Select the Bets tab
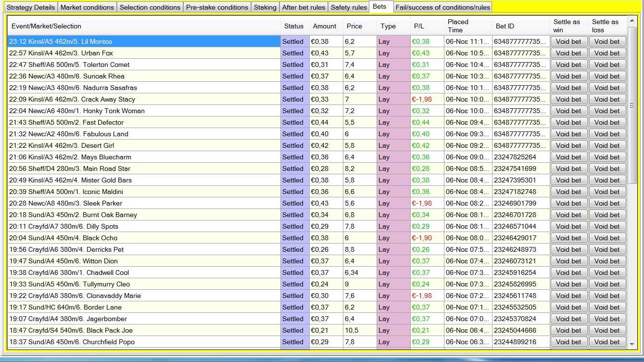Viewport: 644px width, 362px height. pos(381,7)
